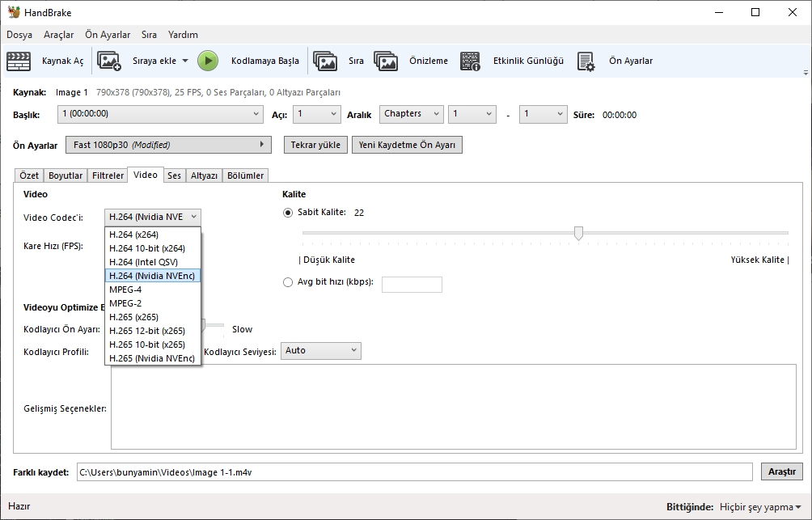Open the Araçlar menu
This screenshot has width=812, height=520.
(x=61, y=35)
